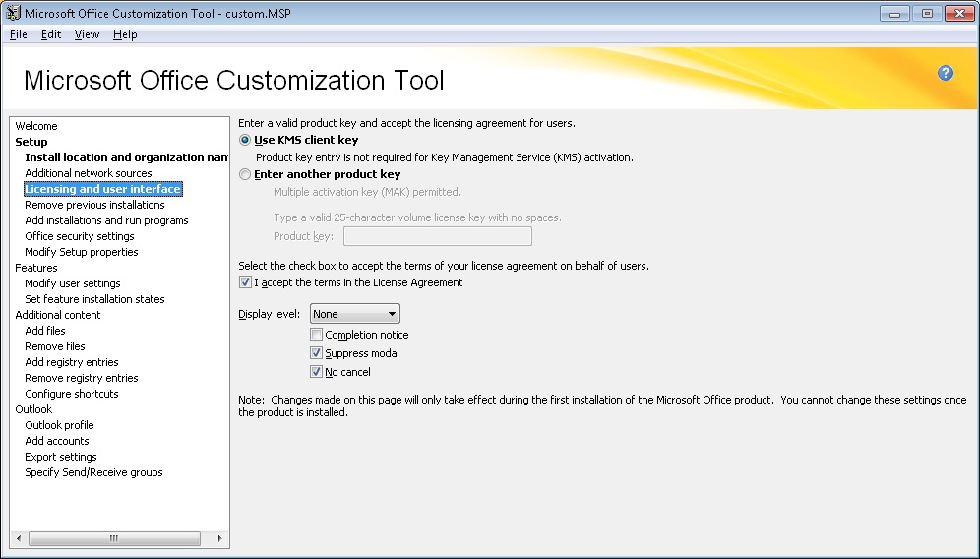Open the Edit menu
Viewport: 980px width, 559px height.
coord(50,34)
